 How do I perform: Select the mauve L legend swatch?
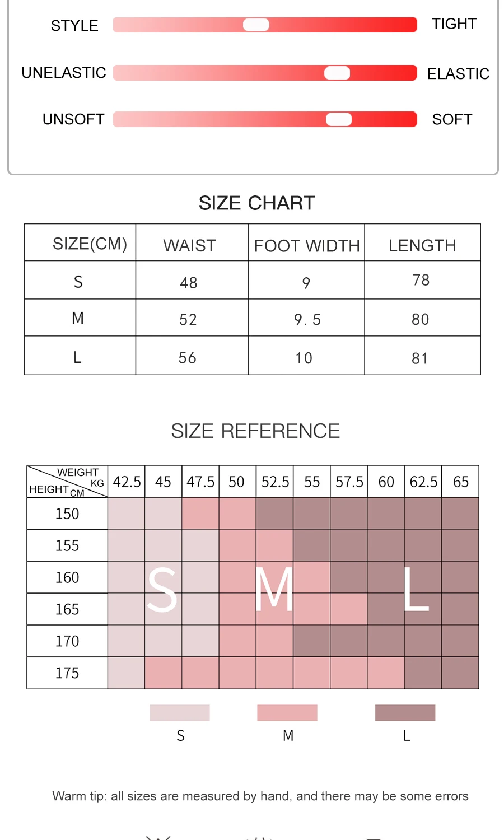[x=405, y=713]
